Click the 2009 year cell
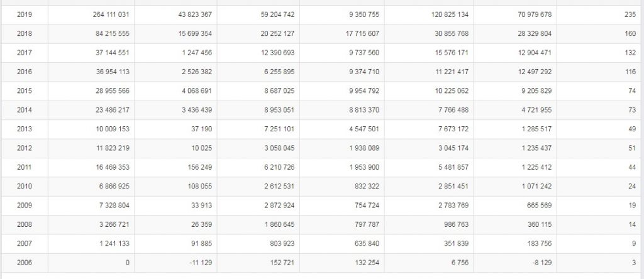 coord(25,205)
